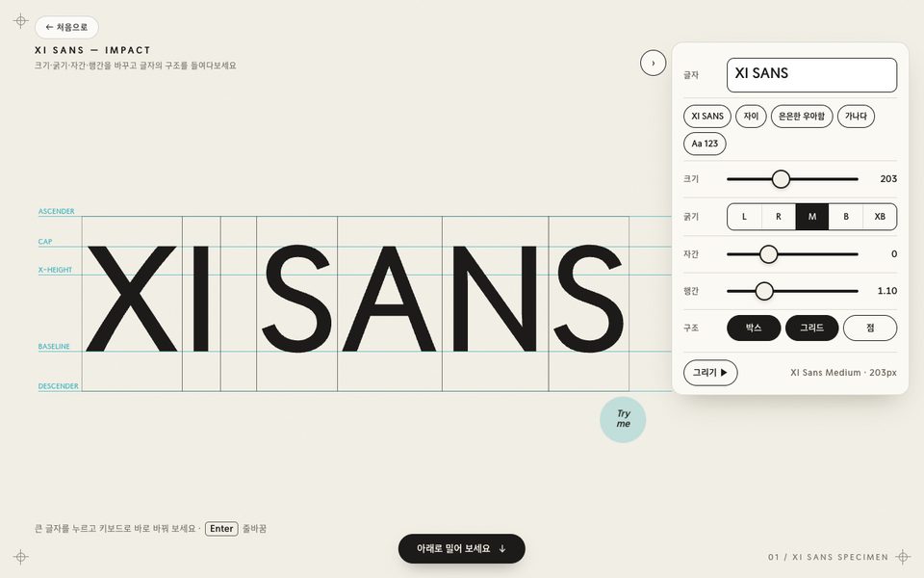
Task: Click the Try me bubble
Action: tap(623, 419)
